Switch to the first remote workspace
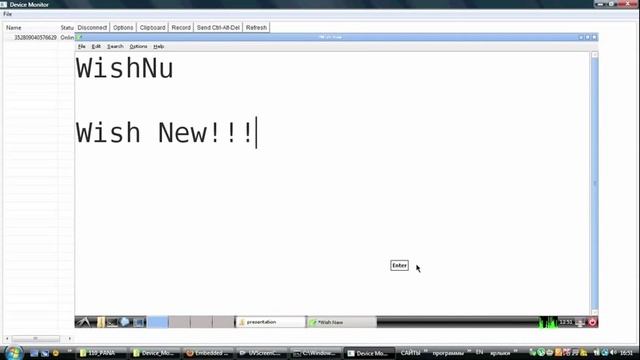 pyautogui.click(x=158, y=322)
